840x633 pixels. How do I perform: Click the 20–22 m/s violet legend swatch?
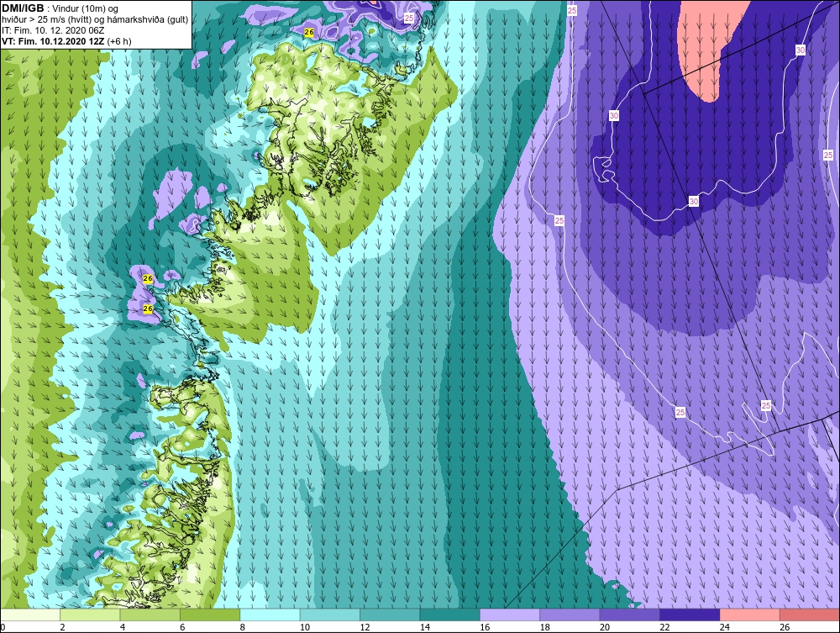click(630, 615)
